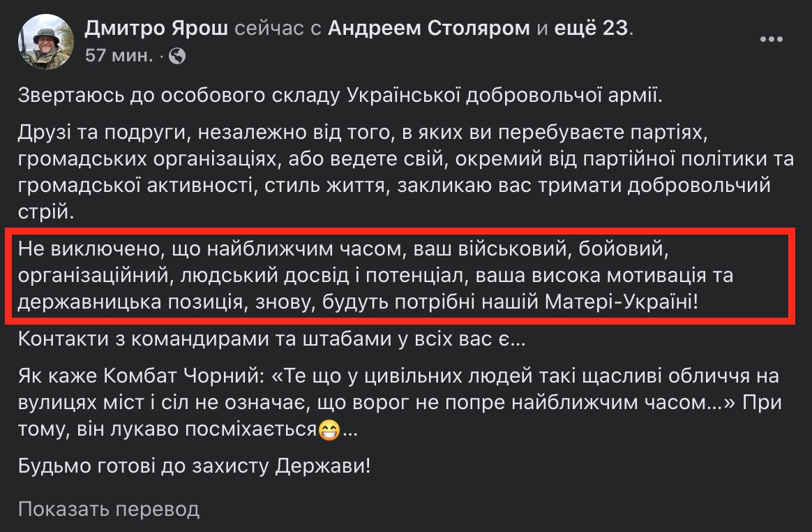
Task: Open tagged profile Андреем Столяром
Action: pyautogui.click(x=429, y=29)
